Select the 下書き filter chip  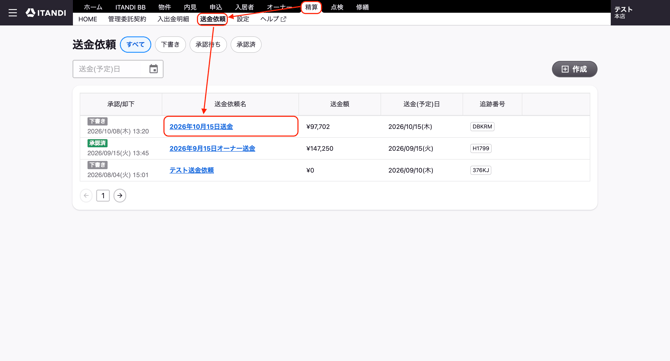click(x=170, y=44)
